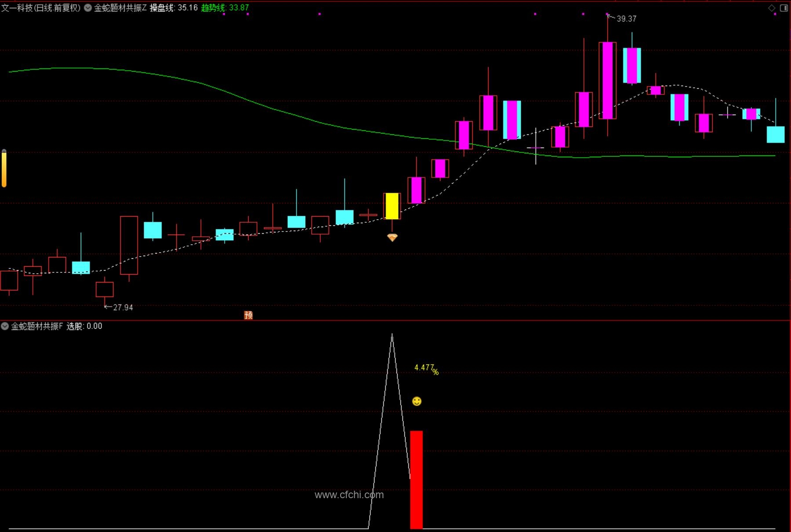The height and width of the screenshot is (532, 791).
Task: Click the 金蛇题材共振F sub-chart indicator name
Action: [37, 326]
